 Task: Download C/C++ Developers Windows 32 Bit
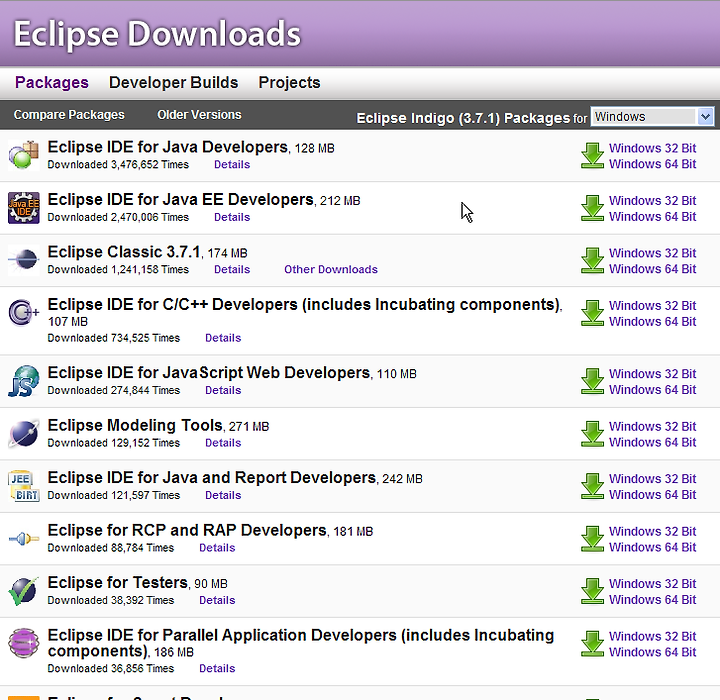pyautogui.click(x=652, y=306)
